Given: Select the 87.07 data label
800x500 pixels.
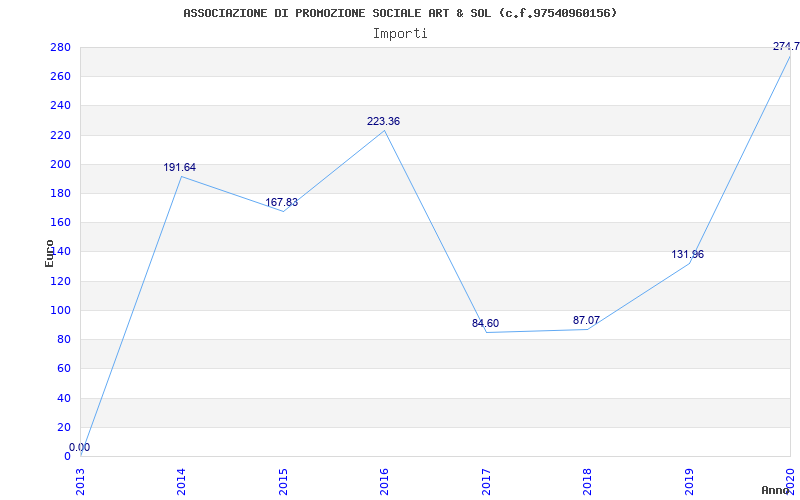Looking at the screenshot, I should (x=586, y=320).
